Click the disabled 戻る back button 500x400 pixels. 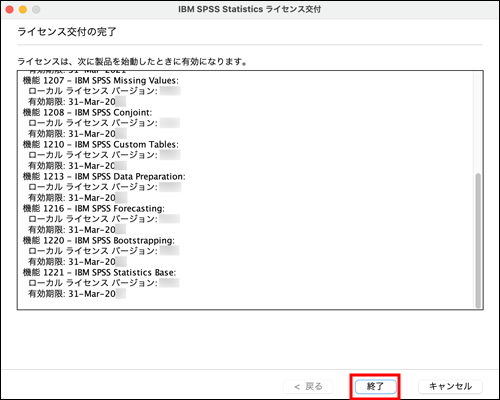tap(308, 387)
